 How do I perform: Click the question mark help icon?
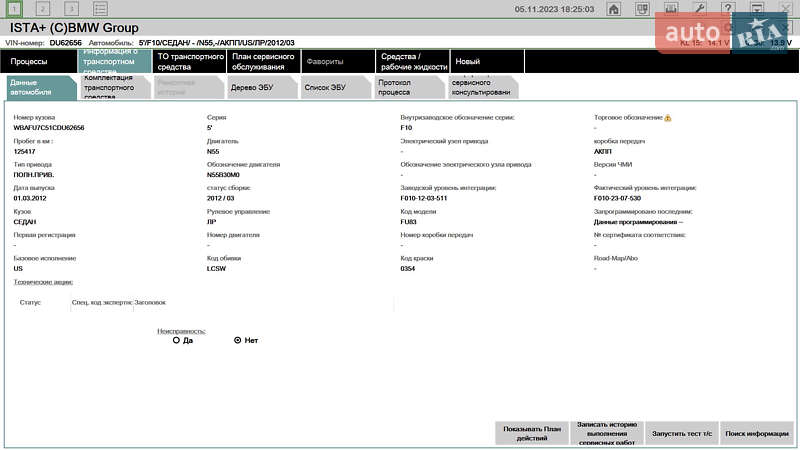click(x=728, y=9)
